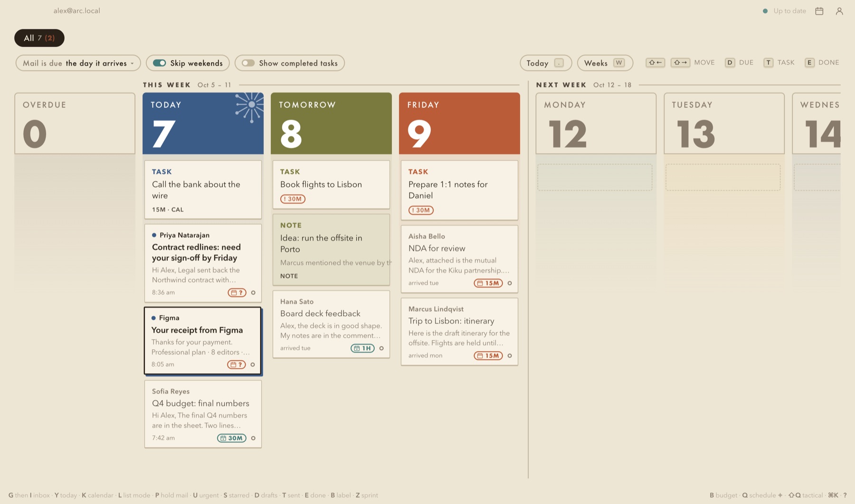Click the 1H badge on Board deck feedback
This screenshot has height=504, width=855.
[362, 348]
